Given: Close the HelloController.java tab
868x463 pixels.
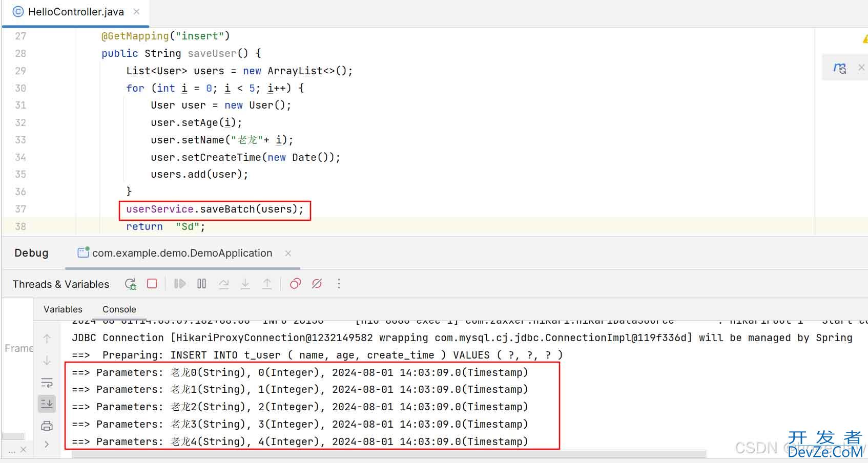Looking at the screenshot, I should pyautogui.click(x=137, y=12).
